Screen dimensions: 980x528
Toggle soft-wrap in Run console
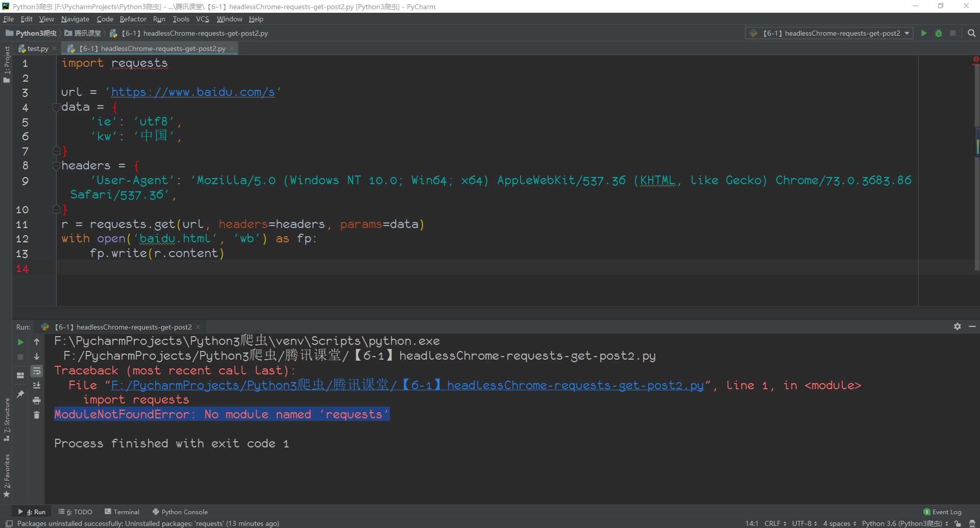coord(37,371)
